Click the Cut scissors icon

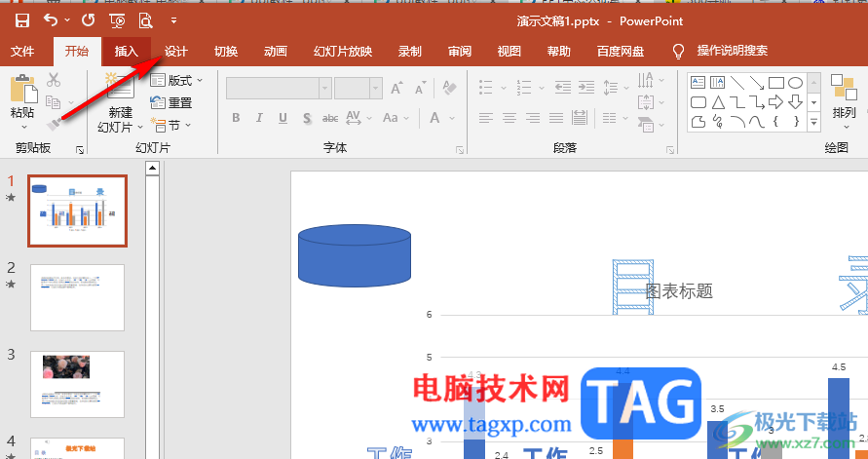coord(54,80)
